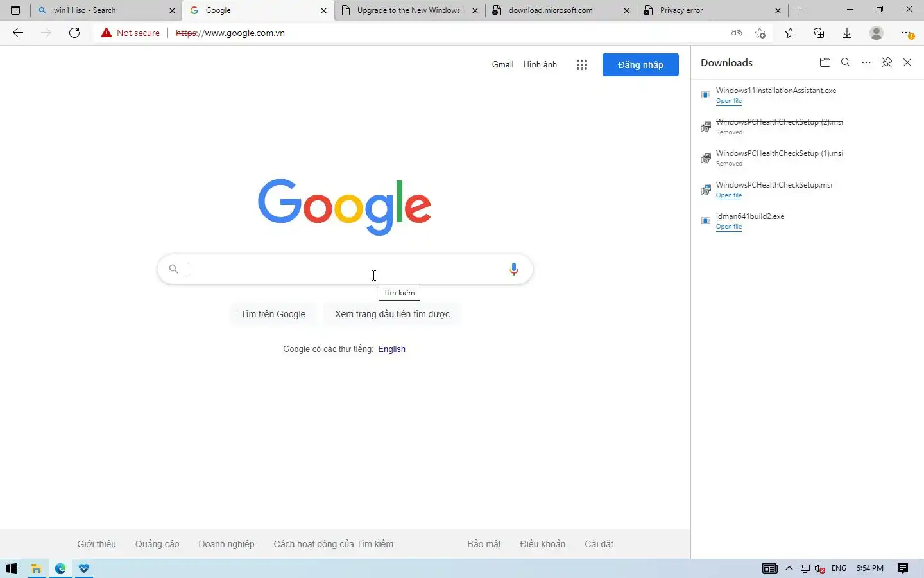Close the Privacy error tab
The height and width of the screenshot is (578, 924).
(778, 10)
